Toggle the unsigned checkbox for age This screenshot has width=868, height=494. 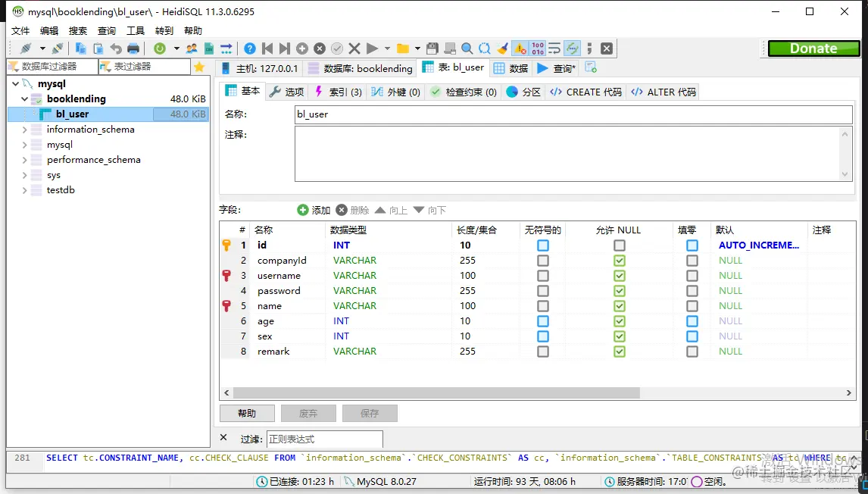[x=543, y=321]
